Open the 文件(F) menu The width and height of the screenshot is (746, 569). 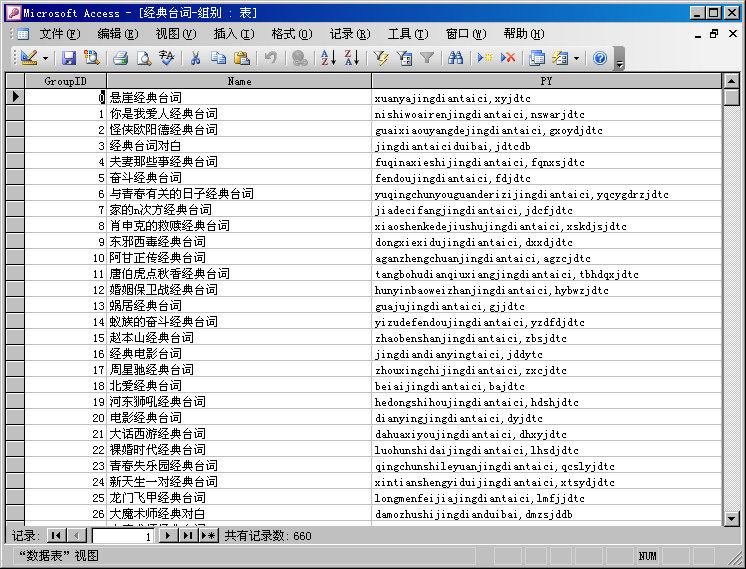60,34
